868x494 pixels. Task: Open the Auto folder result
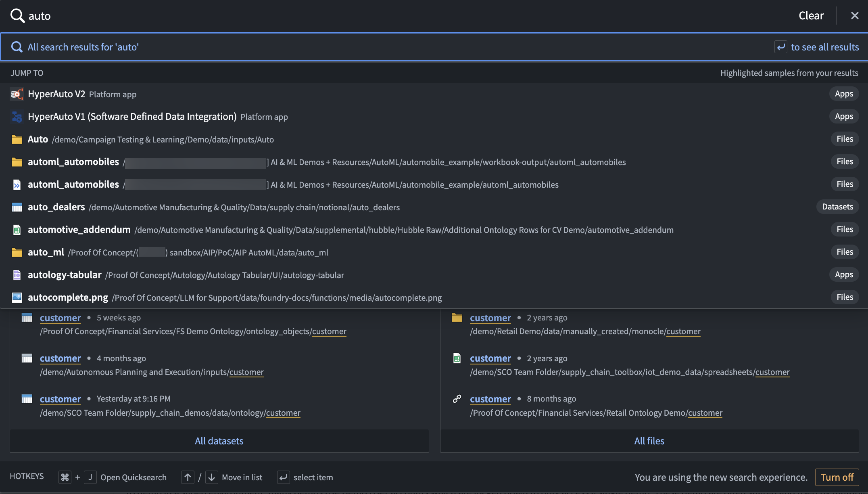(x=434, y=139)
